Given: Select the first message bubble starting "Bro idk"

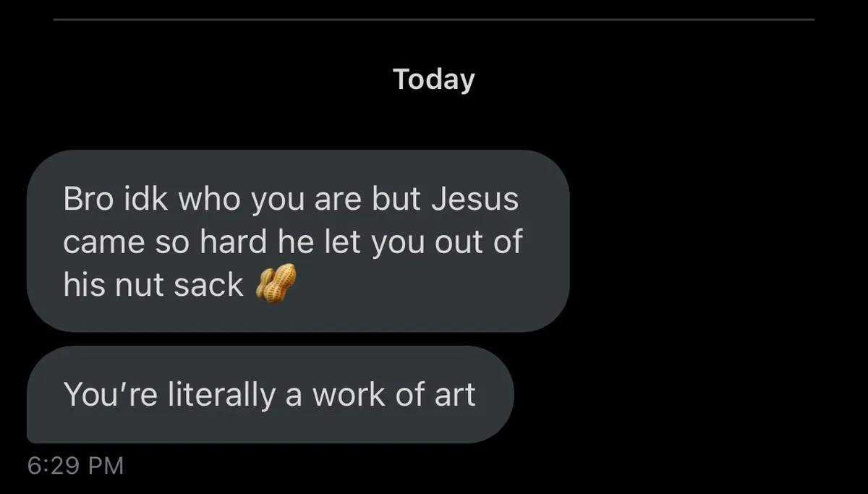Looking at the screenshot, I should point(298,241).
